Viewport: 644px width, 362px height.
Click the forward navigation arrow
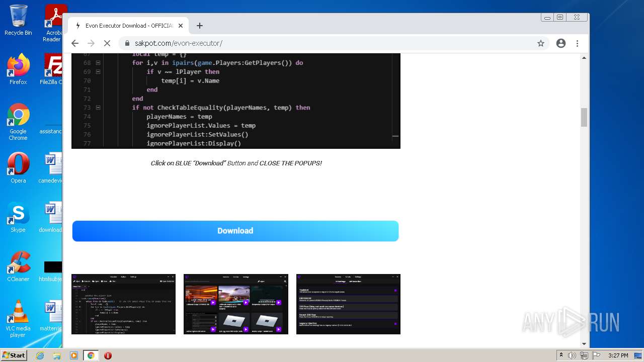[91, 43]
